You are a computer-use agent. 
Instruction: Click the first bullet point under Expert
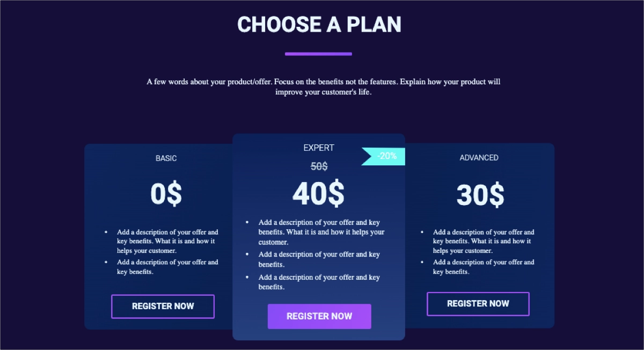point(320,232)
